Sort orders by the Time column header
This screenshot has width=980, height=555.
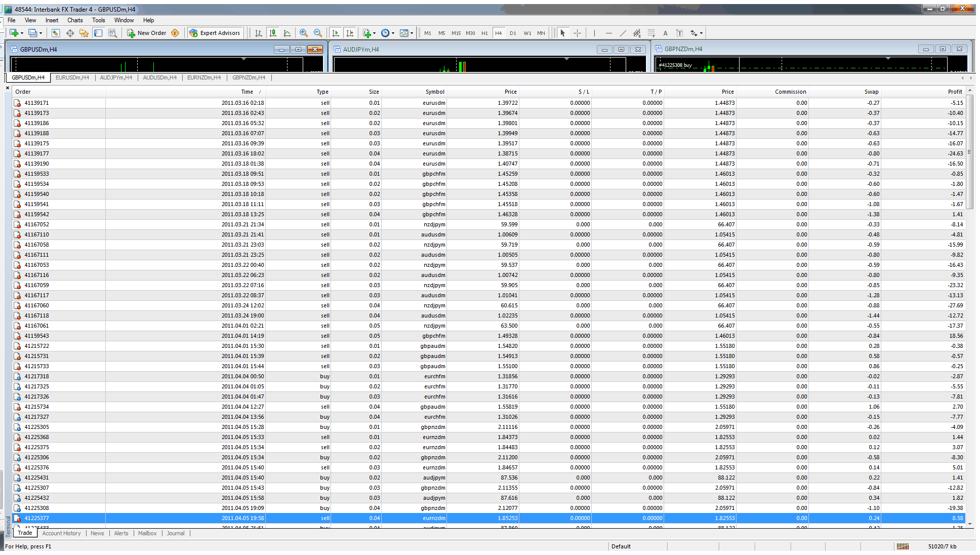[186, 92]
